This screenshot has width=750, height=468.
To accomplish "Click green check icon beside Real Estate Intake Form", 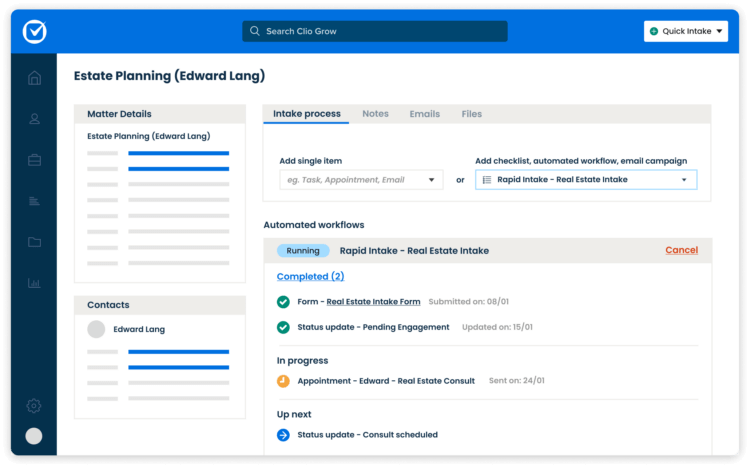I will [283, 302].
